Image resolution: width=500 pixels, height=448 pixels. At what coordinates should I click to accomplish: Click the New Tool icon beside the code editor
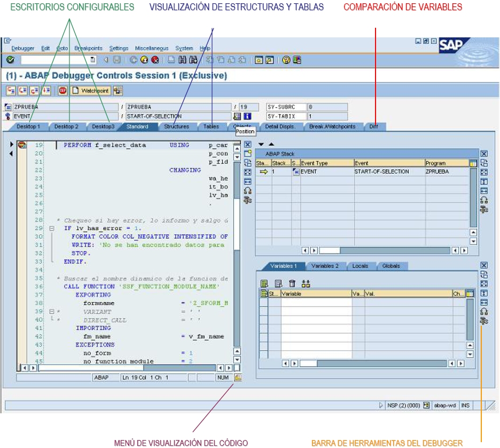(x=248, y=154)
